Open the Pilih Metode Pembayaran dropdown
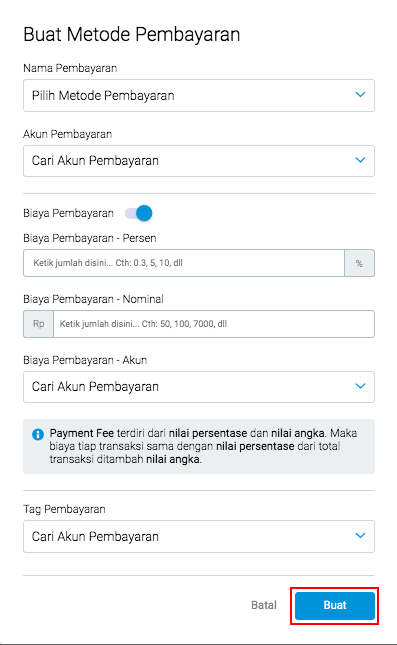 coord(199,95)
